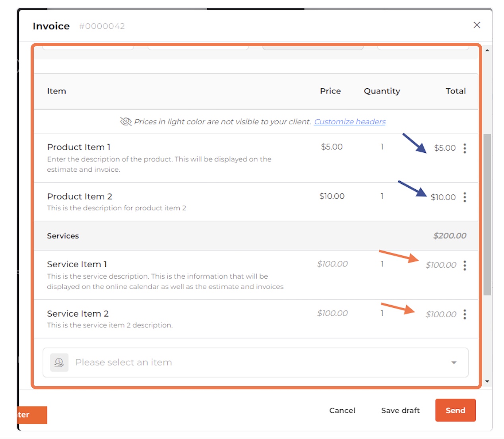Click the hidden-prices eye icon
This screenshot has height=439, width=504.
click(126, 122)
